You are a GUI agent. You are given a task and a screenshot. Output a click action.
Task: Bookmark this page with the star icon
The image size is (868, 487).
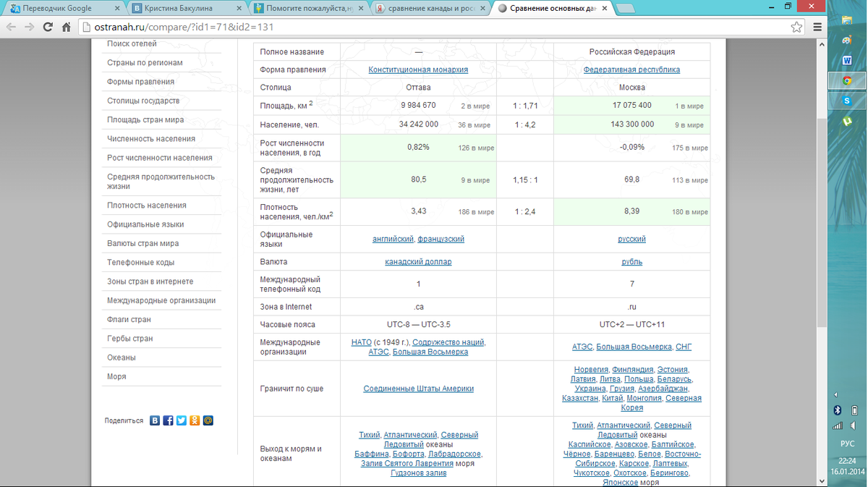796,27
